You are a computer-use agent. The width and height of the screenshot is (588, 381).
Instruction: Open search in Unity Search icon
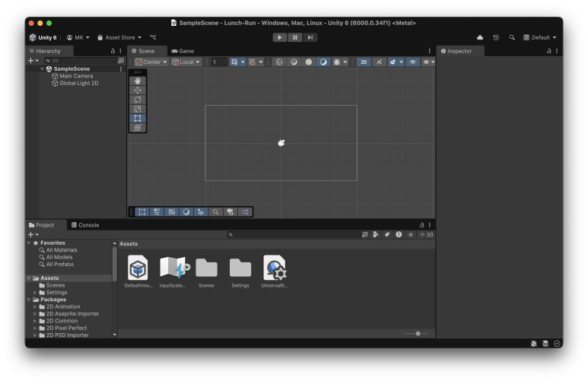tap(364, 234)
